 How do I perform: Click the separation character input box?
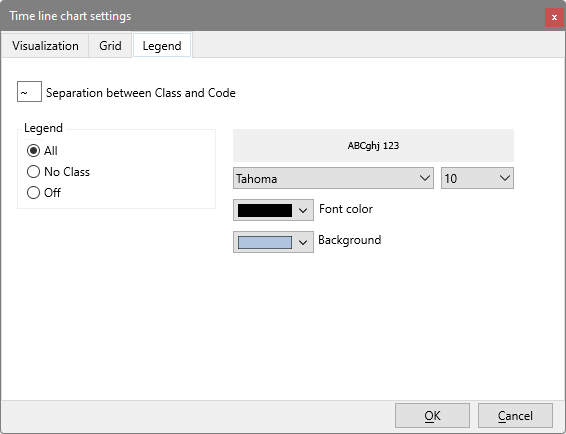coord(29,92)
